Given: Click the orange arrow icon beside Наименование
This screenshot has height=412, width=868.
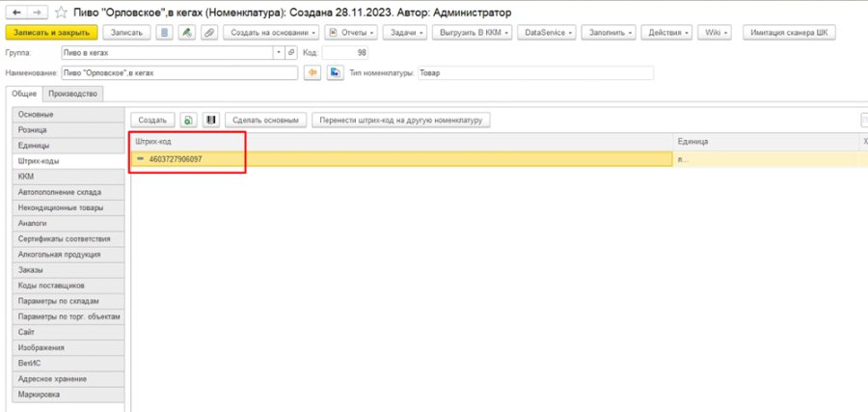Looking at the screenshot, I should (313, 73).
